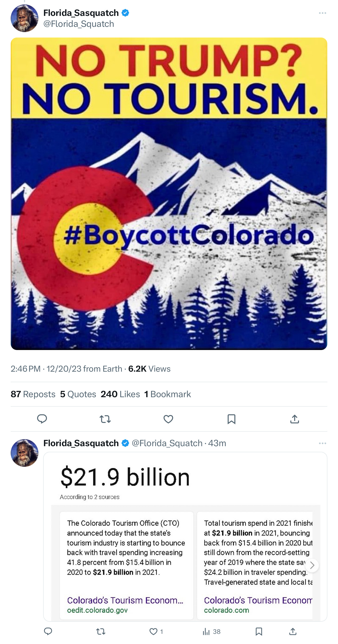Viewport: 338px width, 644px height.
Task: Reply to the $21.9 billion reply tweet
Action: (48, 631)
